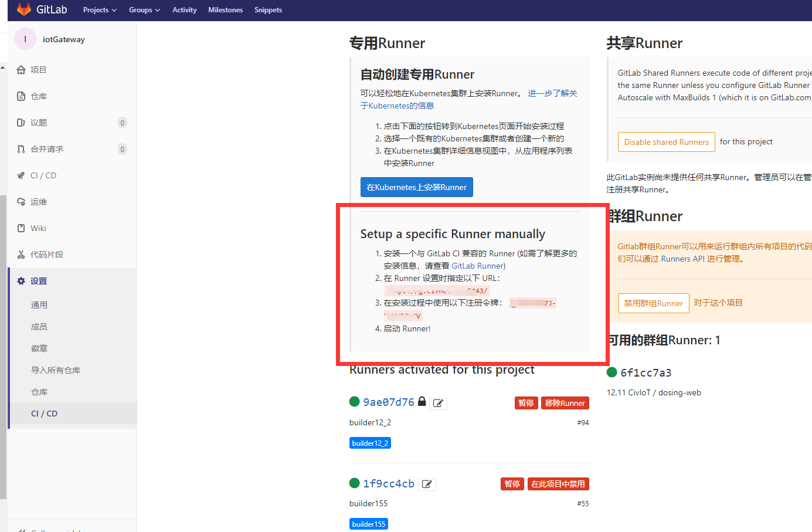
Task: Open Snippets in top navigation
Action: click(x=268, y=10)
